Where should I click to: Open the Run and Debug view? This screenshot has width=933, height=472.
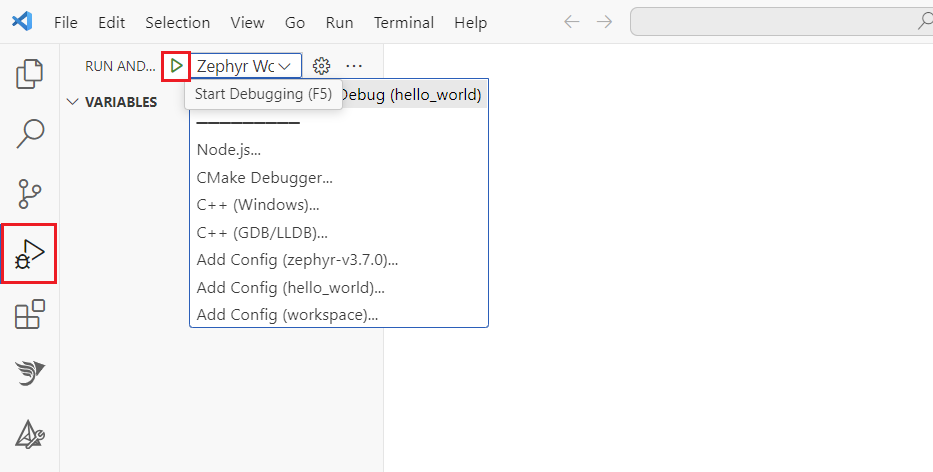(29, 254)
